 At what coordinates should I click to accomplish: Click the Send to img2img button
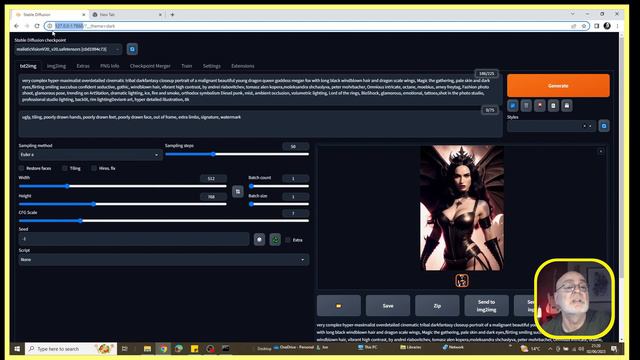(486, 306)
